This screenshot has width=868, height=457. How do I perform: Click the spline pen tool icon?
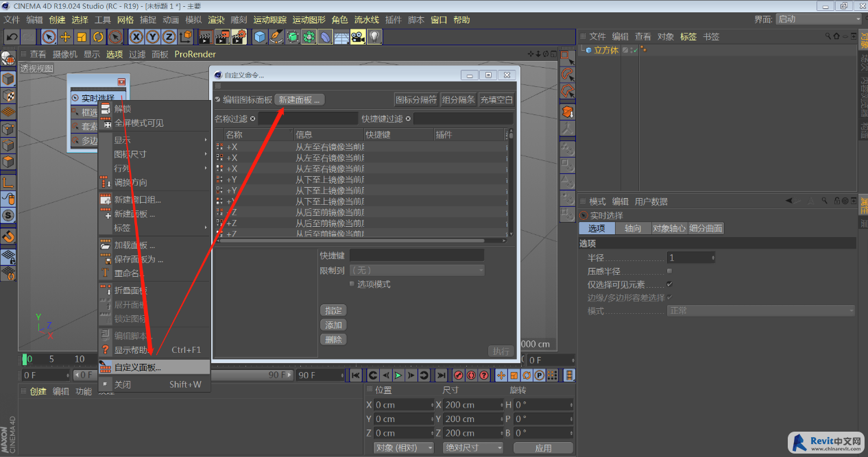click(276, 36)
